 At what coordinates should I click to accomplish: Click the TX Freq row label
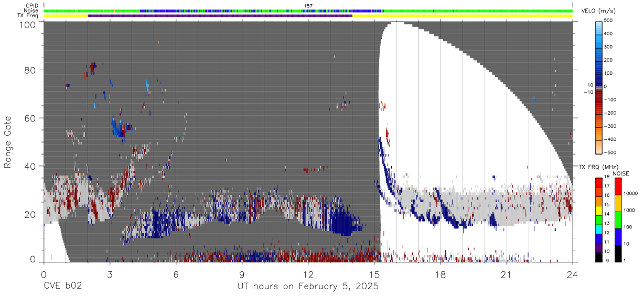tap(28, 16)
